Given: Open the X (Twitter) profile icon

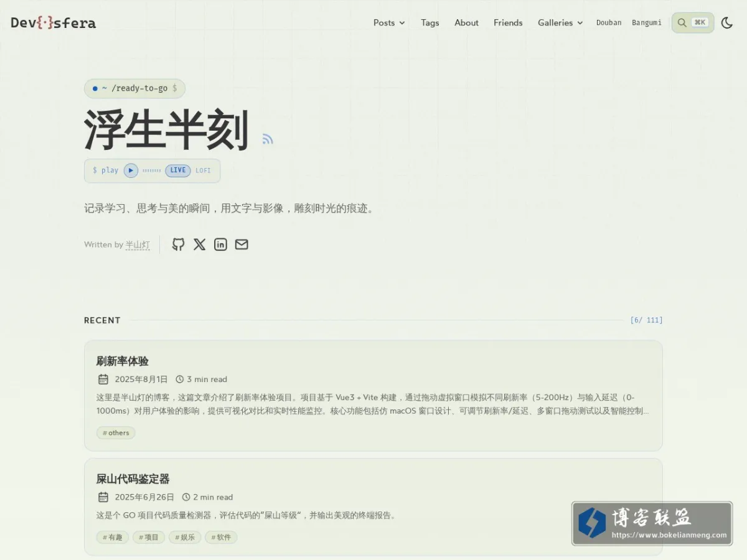Looking at the screenshot, I should (199, 245).
